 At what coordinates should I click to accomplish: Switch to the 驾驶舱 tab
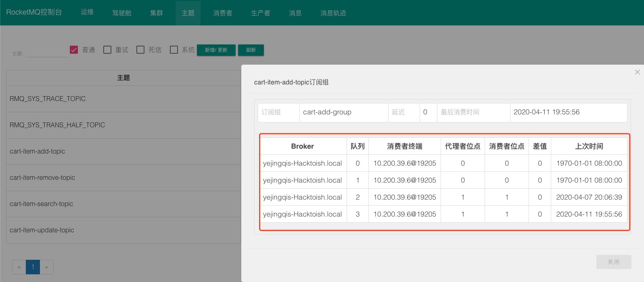pos(122,13)
